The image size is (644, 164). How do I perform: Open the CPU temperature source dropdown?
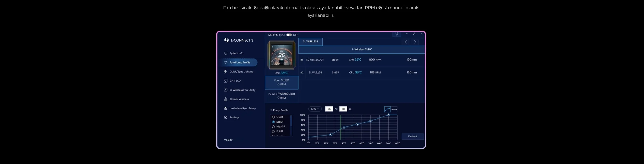point(315,109)
